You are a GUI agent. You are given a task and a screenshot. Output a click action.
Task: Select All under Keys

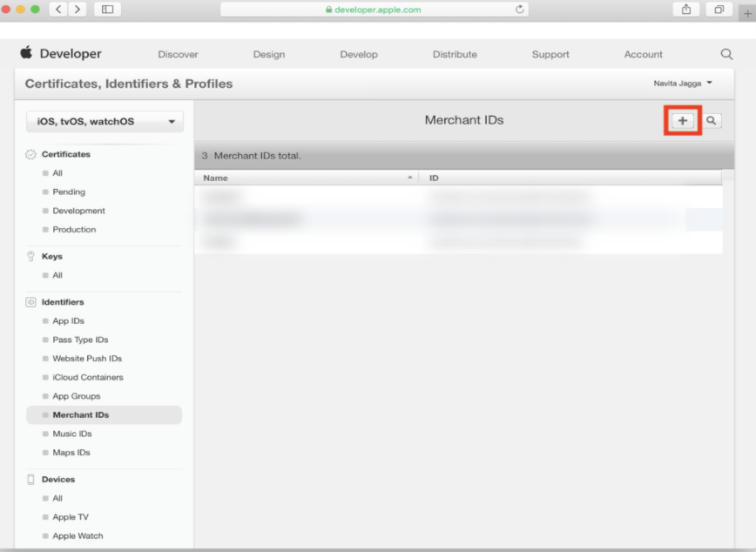57,275
